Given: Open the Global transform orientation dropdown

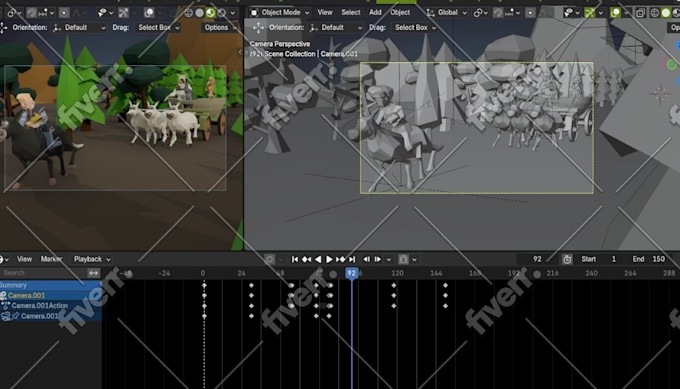Looking at the screenshot, I should click(446, 13).
